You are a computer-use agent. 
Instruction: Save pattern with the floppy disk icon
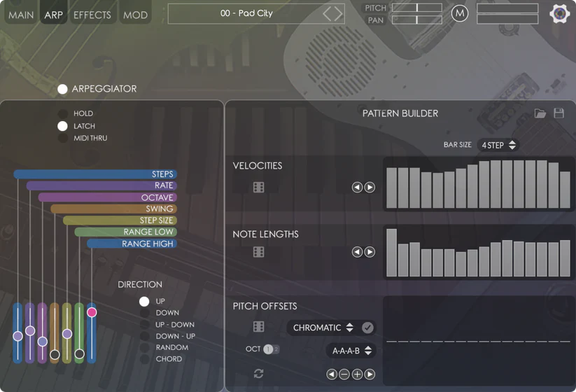[x=559, y=113]
